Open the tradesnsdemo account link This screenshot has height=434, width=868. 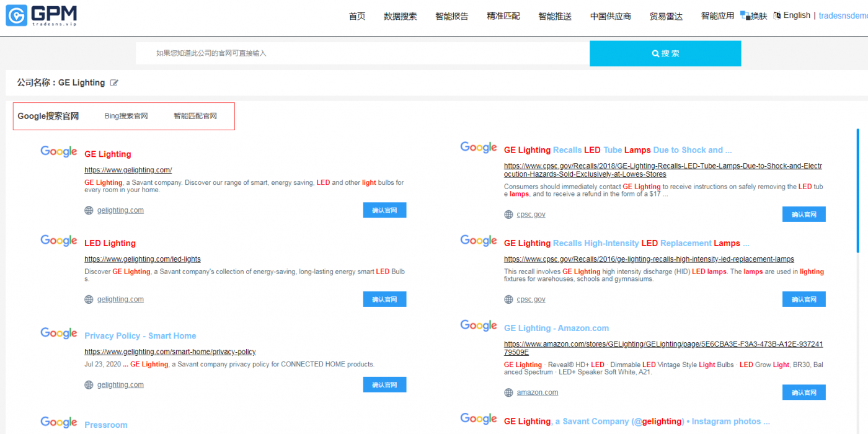pos(843,15)
